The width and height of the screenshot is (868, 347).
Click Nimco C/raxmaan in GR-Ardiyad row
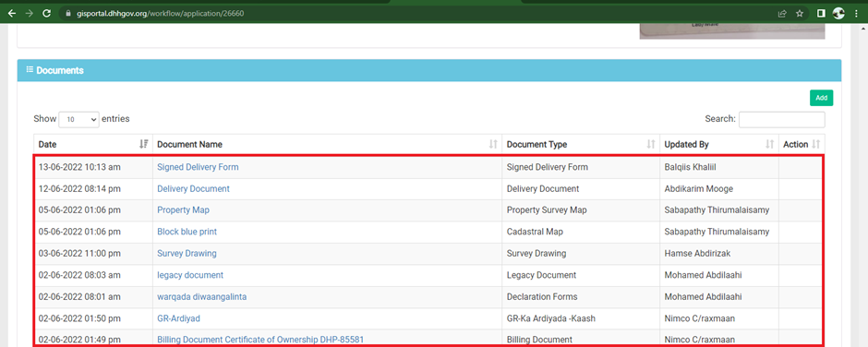700,318
